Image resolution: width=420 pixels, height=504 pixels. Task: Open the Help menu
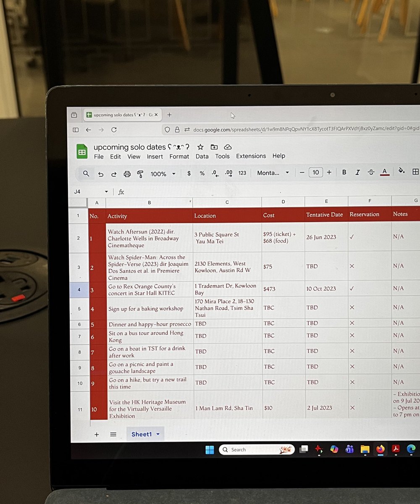point(279,156)
